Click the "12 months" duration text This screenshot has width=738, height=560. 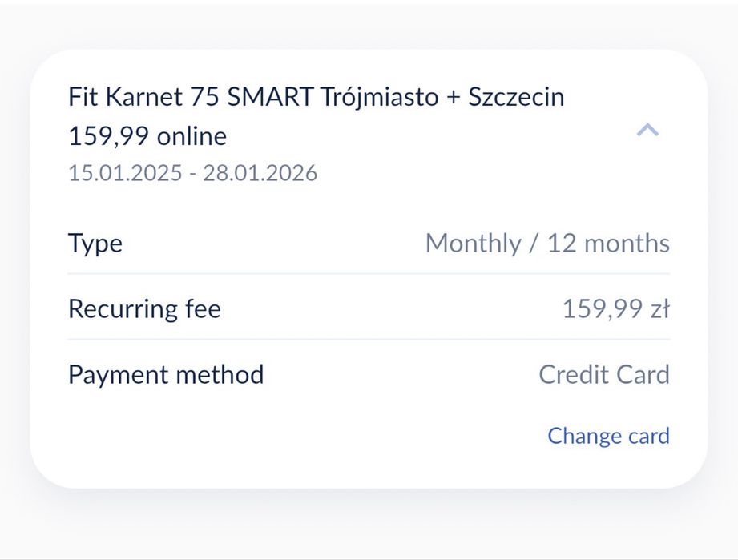tap(608, 243)
